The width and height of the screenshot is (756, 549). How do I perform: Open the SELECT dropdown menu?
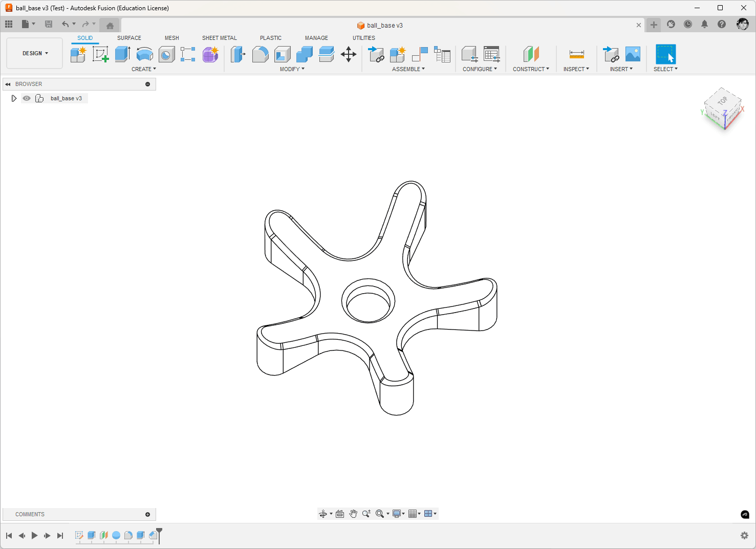[x=665, y=69]
